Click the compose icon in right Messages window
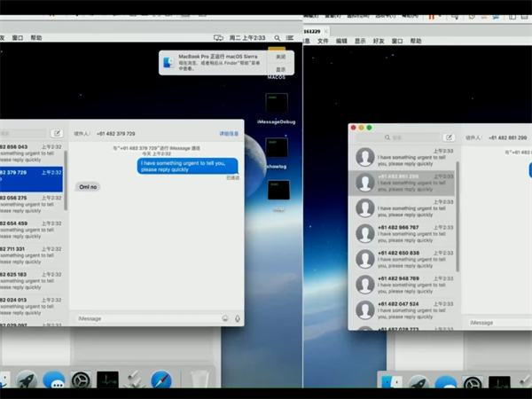 [x=450, y=137]
